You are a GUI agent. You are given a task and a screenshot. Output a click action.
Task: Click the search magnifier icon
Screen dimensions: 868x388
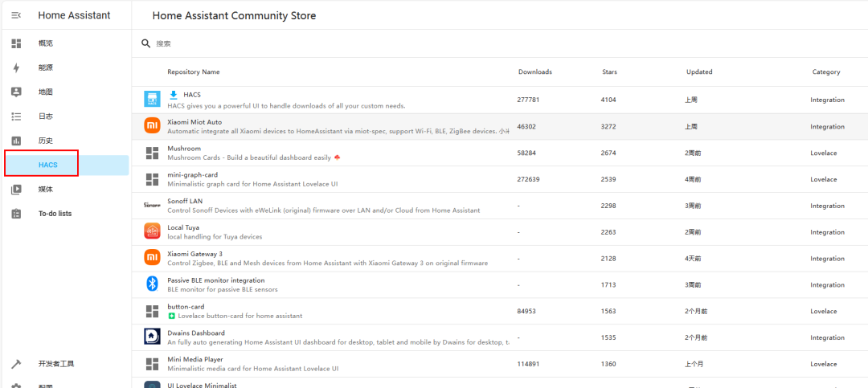coord(146,43)
